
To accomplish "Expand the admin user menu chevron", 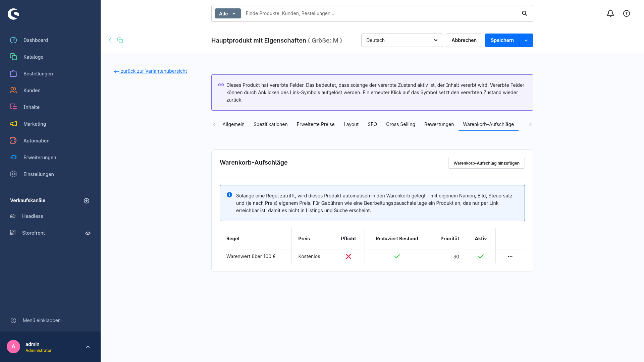I will click(88, 347).
